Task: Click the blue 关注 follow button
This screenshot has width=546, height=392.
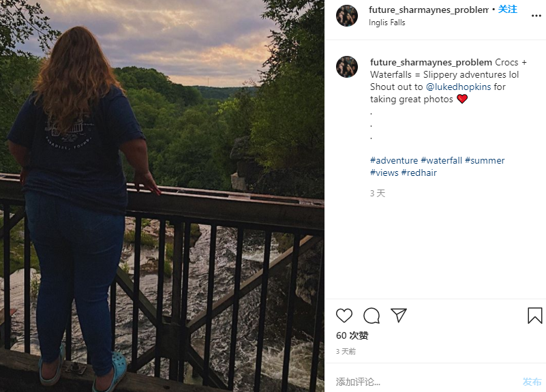Action: point(508,10)
